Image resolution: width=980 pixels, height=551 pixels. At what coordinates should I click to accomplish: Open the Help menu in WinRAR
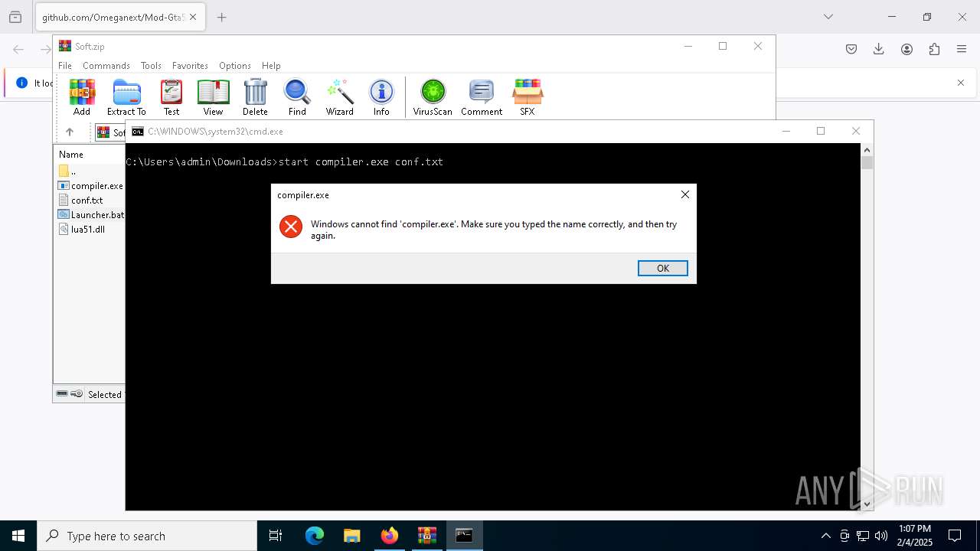(x=271, y=66)
